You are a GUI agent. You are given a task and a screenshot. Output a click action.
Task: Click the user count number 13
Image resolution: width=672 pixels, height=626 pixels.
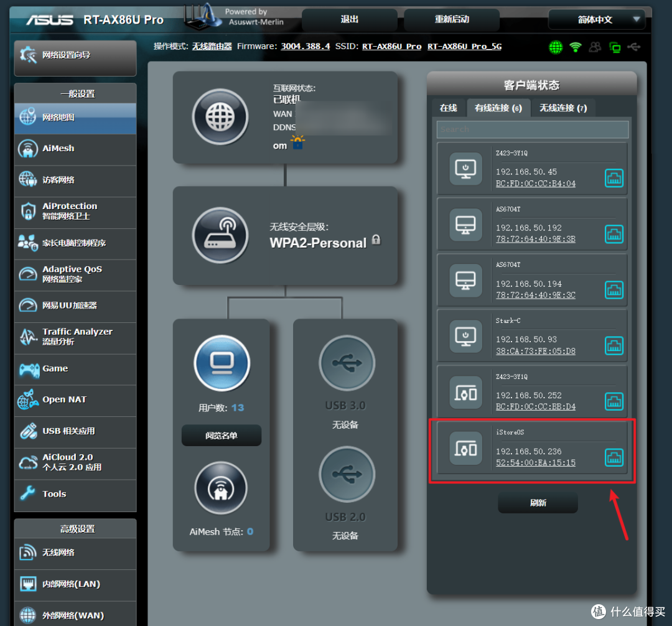[x=238, y=408]
